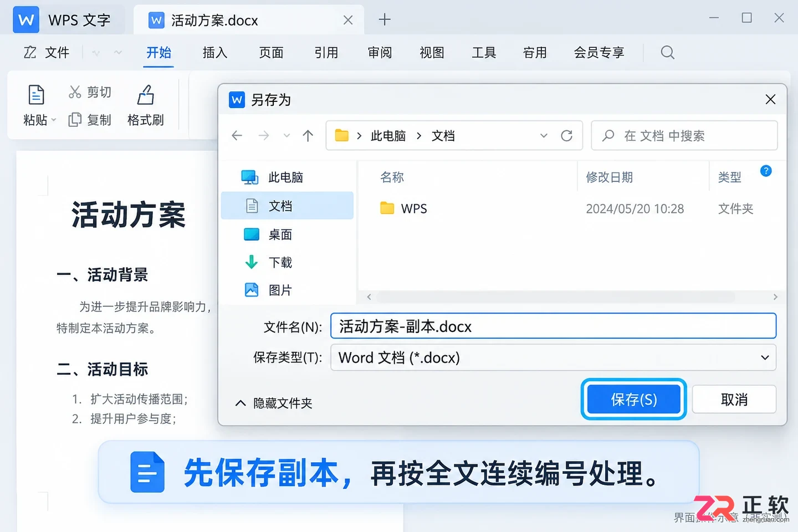Expand the address path dropdown chevron

coord(544,136)
